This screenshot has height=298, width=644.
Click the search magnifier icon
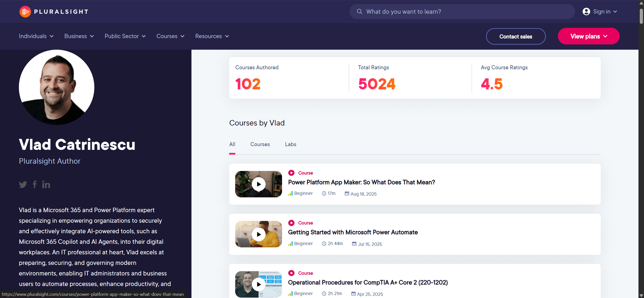[359, 12]
